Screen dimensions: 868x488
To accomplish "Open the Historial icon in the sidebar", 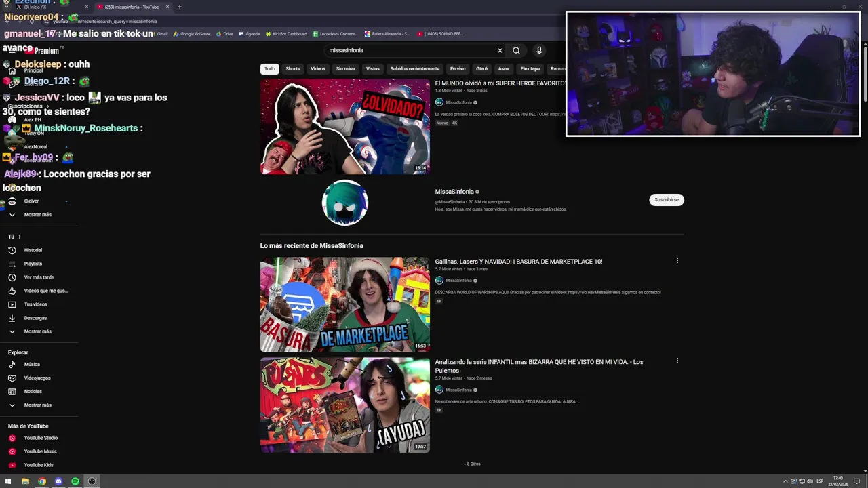I will coord(12,250).
